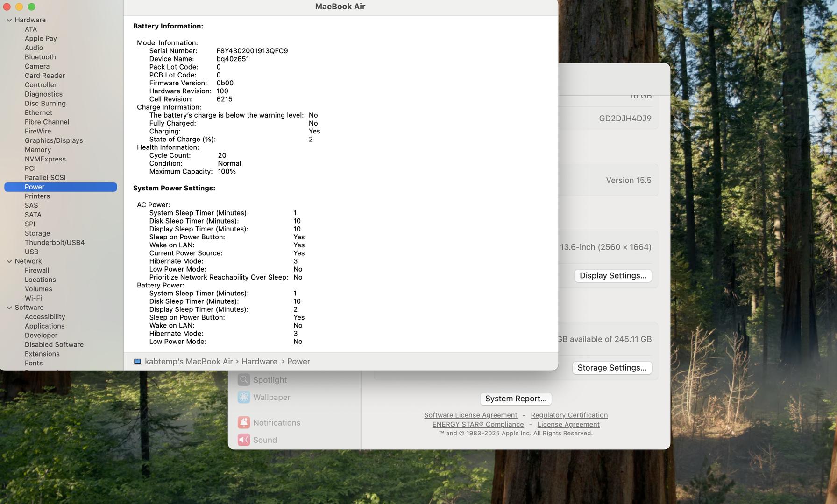Screen dimensions: 837x504
Task: Open Sound settings pane
Action: click(x=265, y=440)
